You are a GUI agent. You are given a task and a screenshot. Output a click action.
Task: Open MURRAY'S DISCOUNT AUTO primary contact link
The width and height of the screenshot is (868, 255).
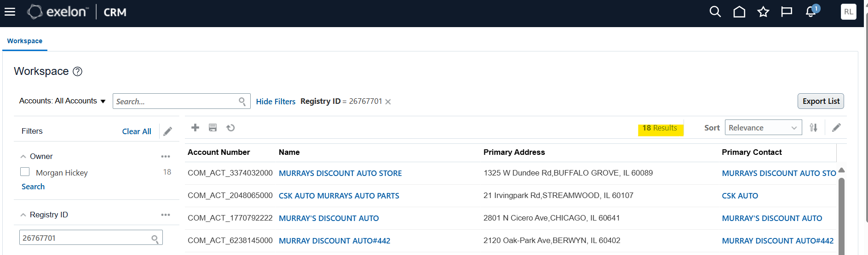(772, 218)
